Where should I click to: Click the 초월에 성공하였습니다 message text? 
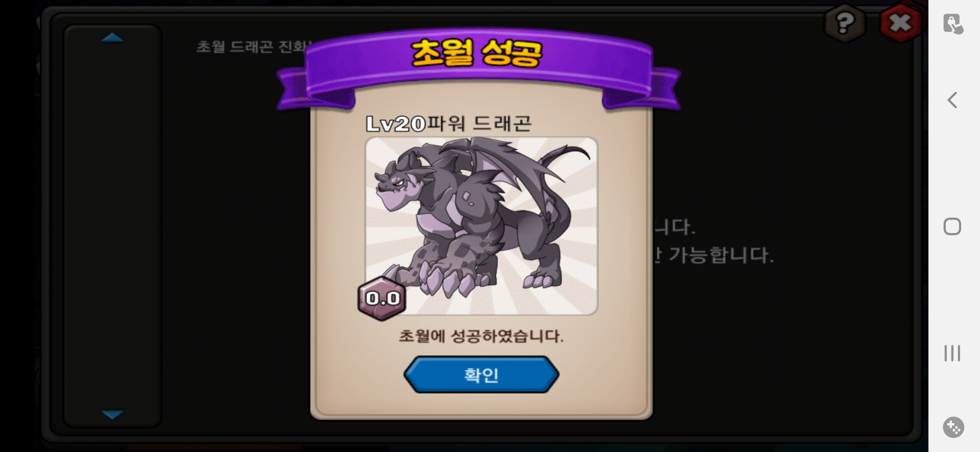click(481, 336)
